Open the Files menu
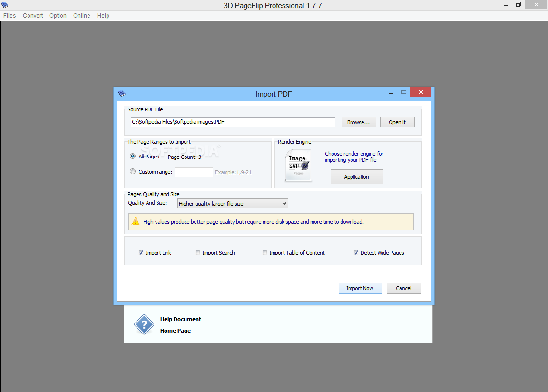Screen dimensions: 548x392 click(x=10, y=15)
